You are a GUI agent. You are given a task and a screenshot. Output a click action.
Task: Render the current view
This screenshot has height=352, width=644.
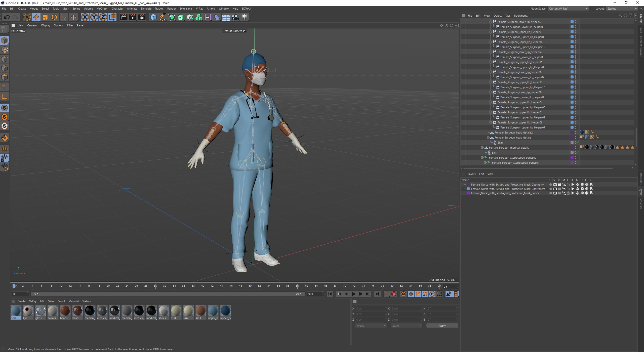click(x=124, y=17)
